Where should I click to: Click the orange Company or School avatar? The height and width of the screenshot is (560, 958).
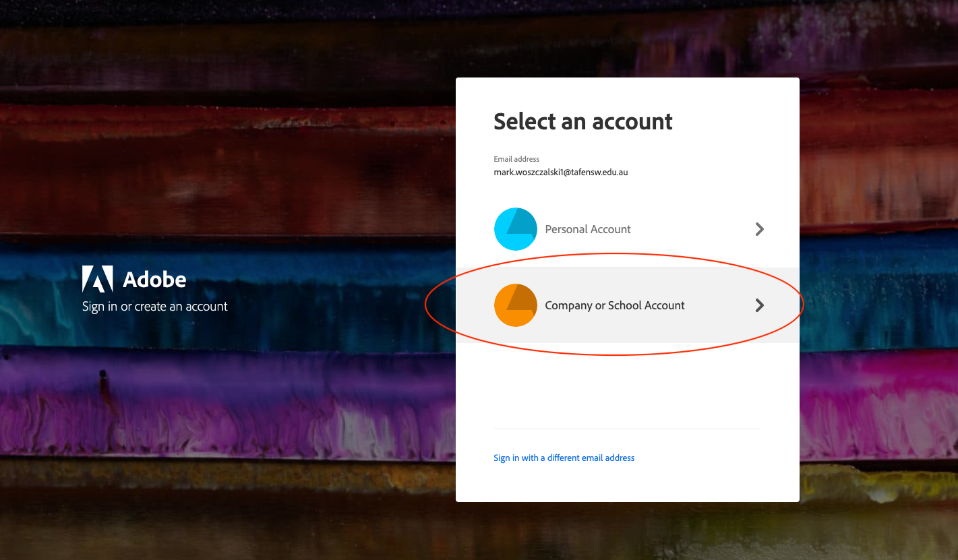(516, 305)
